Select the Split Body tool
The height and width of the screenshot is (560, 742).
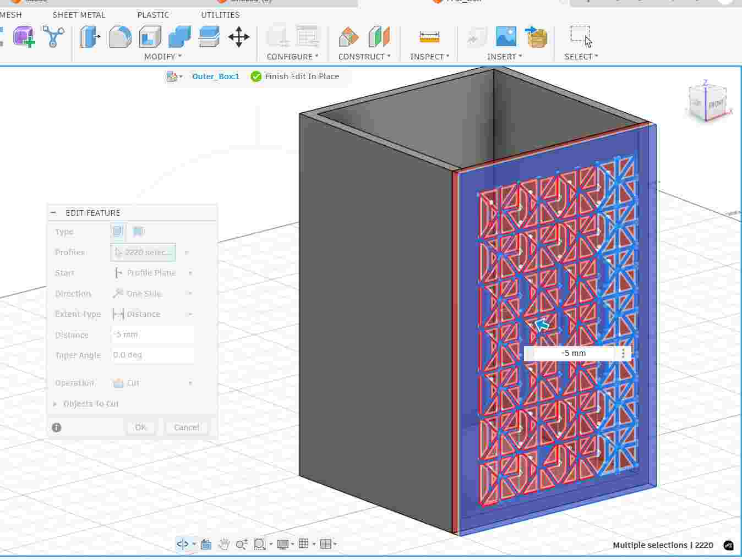209,37
